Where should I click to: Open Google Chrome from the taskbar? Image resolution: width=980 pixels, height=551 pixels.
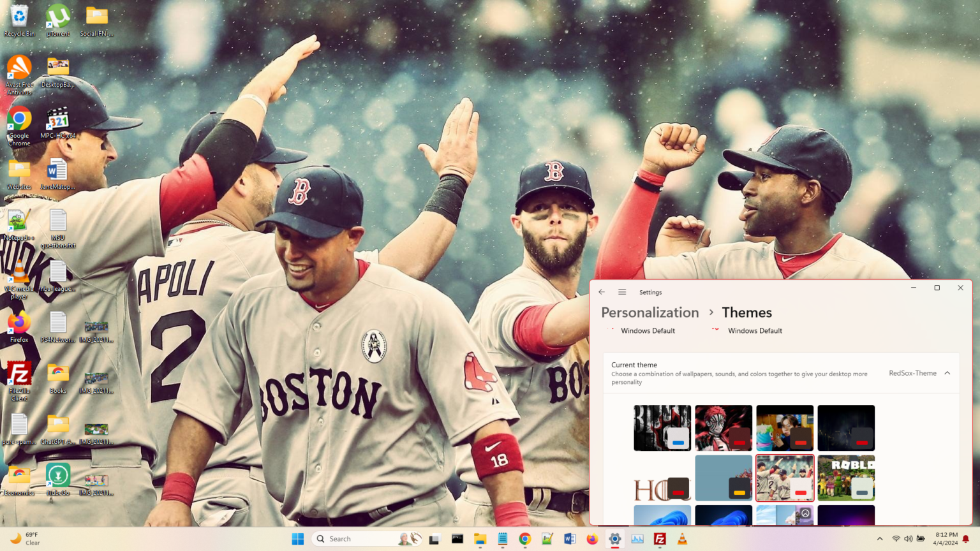click(x=524, y=539)
